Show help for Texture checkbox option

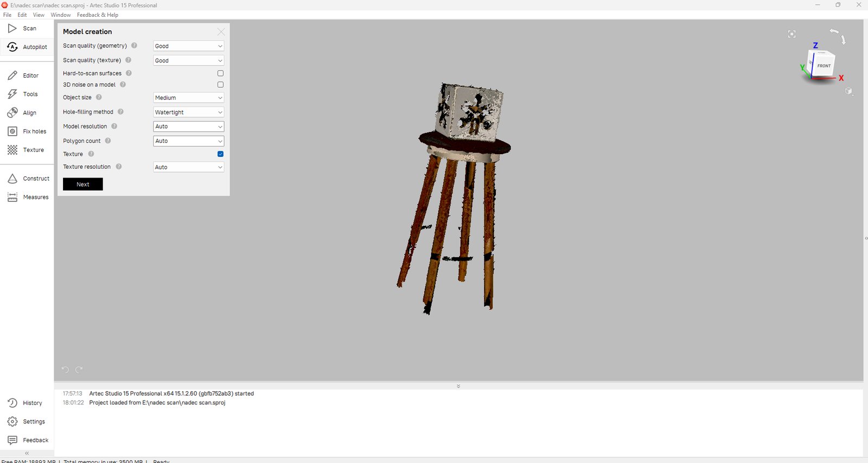(91, 154)
